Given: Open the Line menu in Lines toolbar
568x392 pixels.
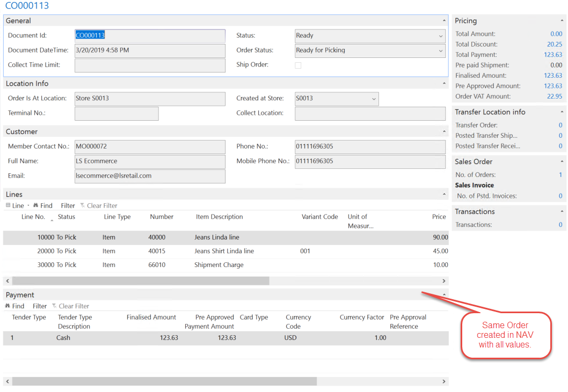Looking at the screenshot, I should (17, 205).
